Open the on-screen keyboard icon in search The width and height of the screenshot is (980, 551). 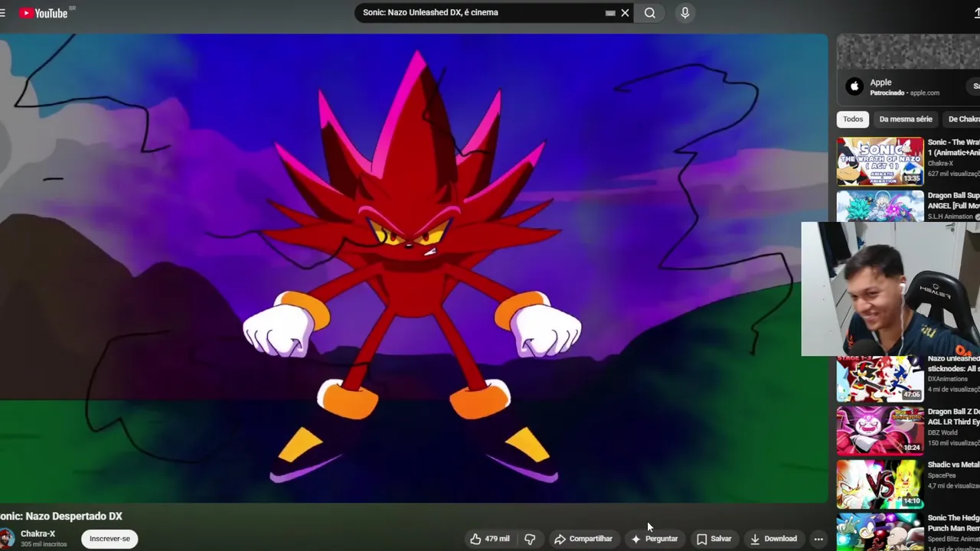(x=610, y=13)
